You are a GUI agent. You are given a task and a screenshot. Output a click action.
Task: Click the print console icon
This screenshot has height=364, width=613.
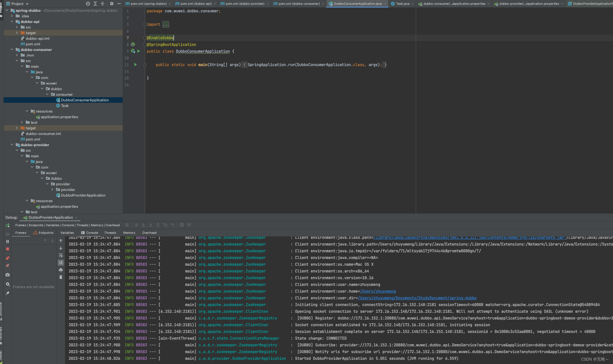pos(61,270)
